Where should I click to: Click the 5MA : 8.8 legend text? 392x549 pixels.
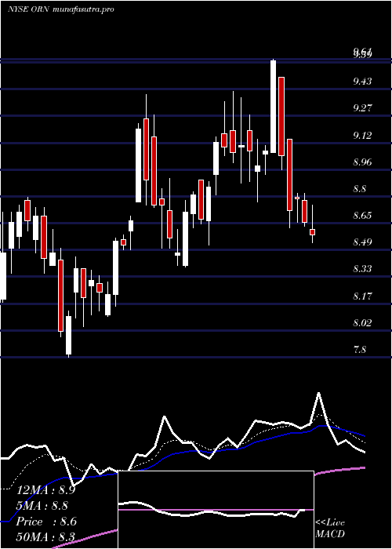tap(42, 506)
